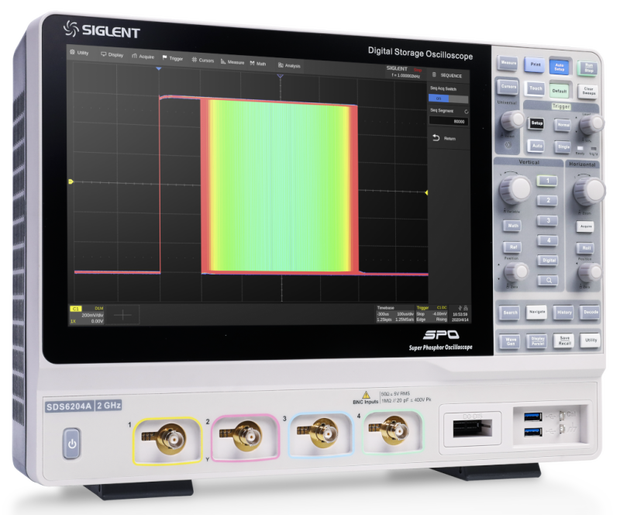
Task: Select Normal trigger mode
Action: [563, 125]
